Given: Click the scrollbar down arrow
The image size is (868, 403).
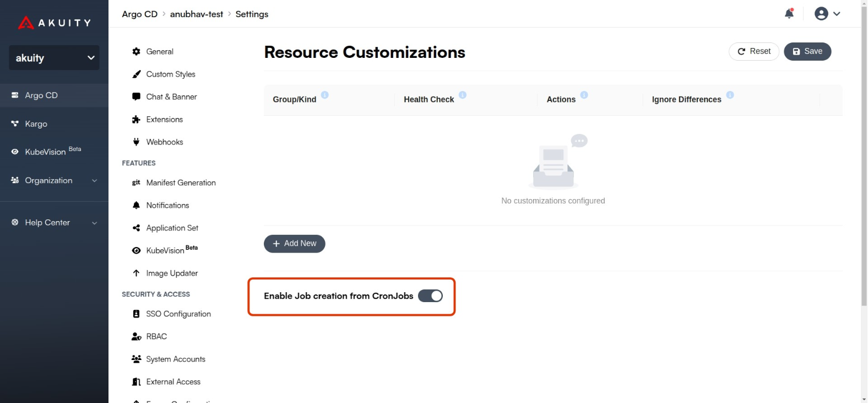Looking at the screenshot, I should tap(864, 399).
